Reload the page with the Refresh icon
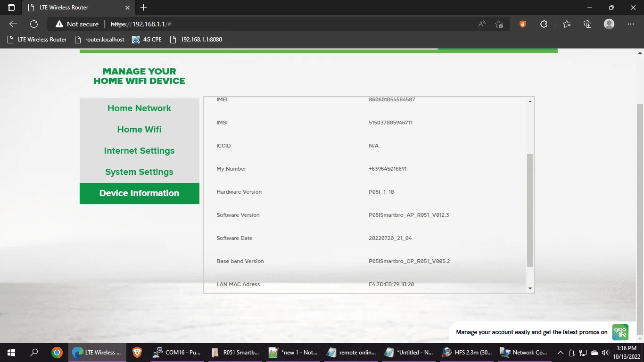Image resolution: width=644 pixels, height=362 pixels. (x=34, y=24)
